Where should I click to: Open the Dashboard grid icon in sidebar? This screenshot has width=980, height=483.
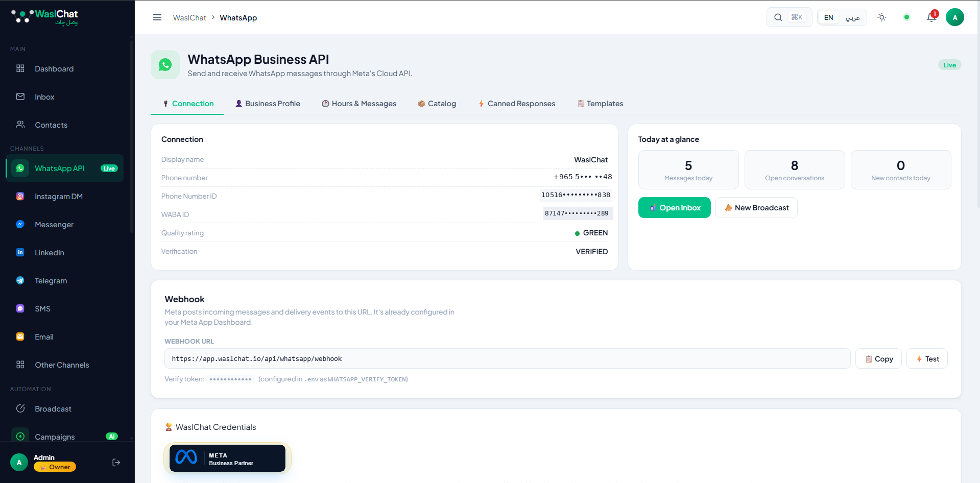point(20,68)
